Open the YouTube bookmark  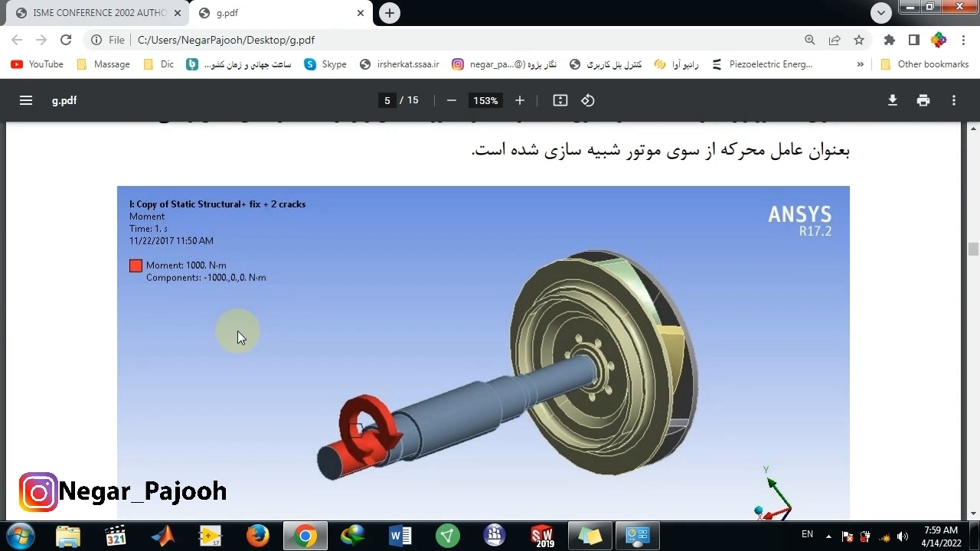[x=38, y=64]
